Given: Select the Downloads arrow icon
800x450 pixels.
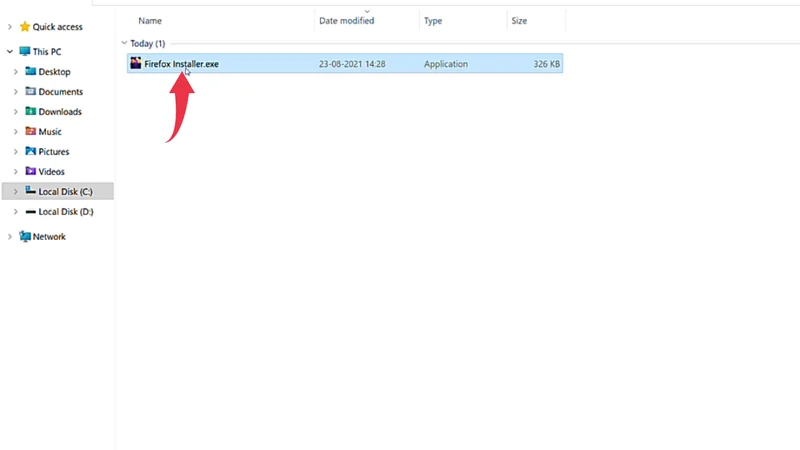Looking at the screenshot, I should point(31,112).
